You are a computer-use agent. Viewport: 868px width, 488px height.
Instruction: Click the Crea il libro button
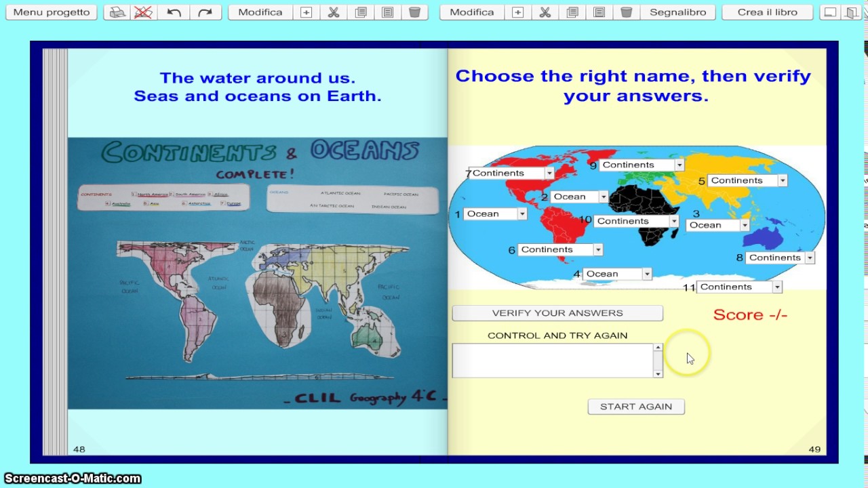coord(768,12)
